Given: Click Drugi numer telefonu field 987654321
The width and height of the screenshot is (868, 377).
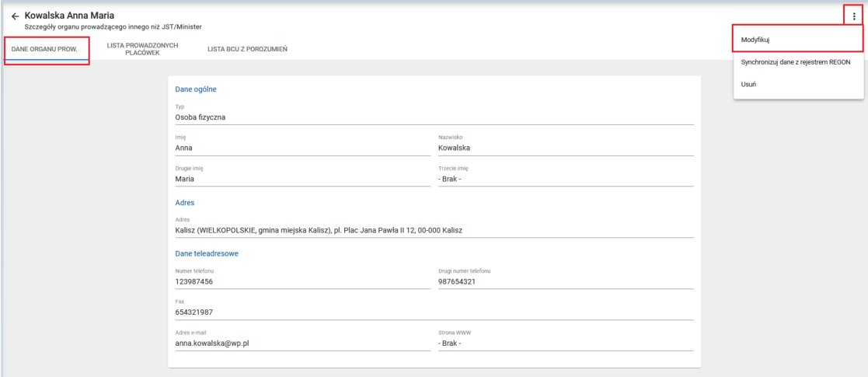Looking at the screenshot, I should click(x=565, y=281).
